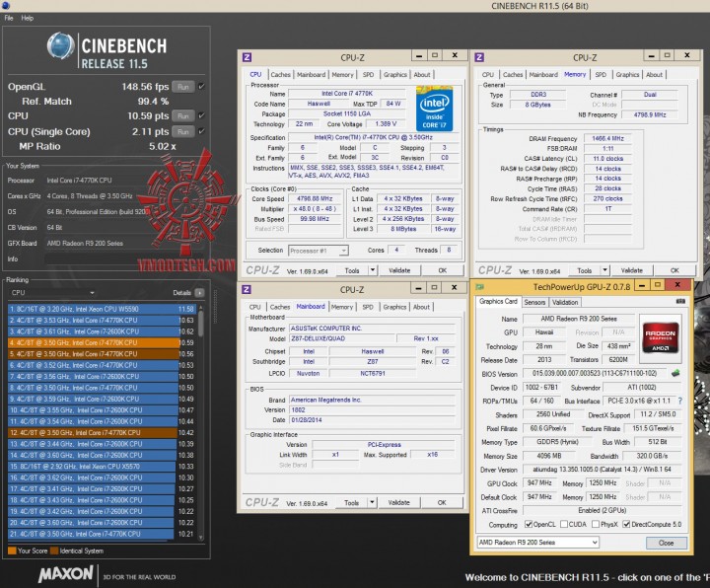This screenshot has width=710, height=588.
Task: Click OK in the Mainboard CPU-Z window
Action: pyautogui.click(x=442, y=502)
